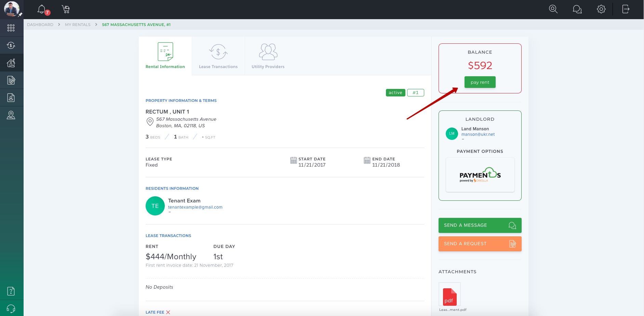
Task: Click the $592 balance amount
Action: pyautogui.click(x=480, y=65)
